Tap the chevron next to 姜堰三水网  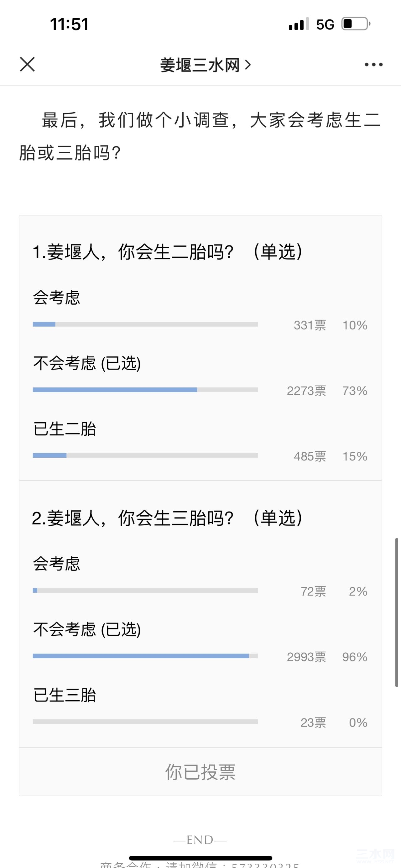248,65
